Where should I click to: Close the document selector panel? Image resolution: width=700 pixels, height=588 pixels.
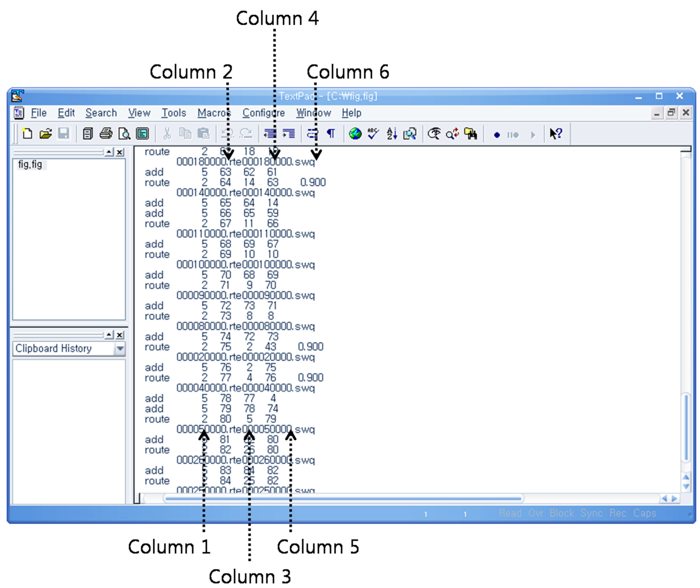pos(120,152)
